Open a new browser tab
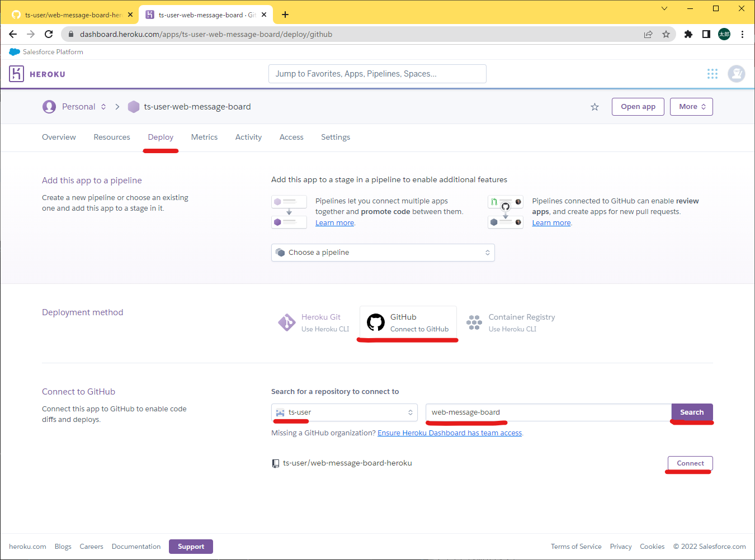Image resolution: width=755 pixels, height=560 pixels. pyautogui.click(x=285, y=15)
